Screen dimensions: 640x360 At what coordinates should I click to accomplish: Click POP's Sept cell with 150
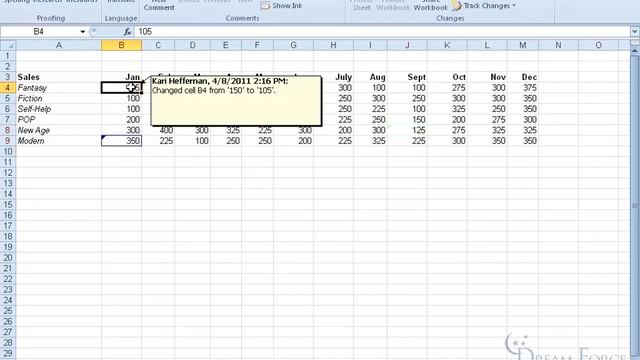[x=407, y=120]
